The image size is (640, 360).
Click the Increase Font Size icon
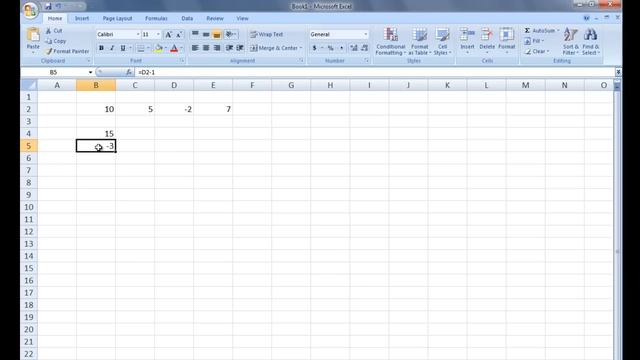(x=168, y=35)
